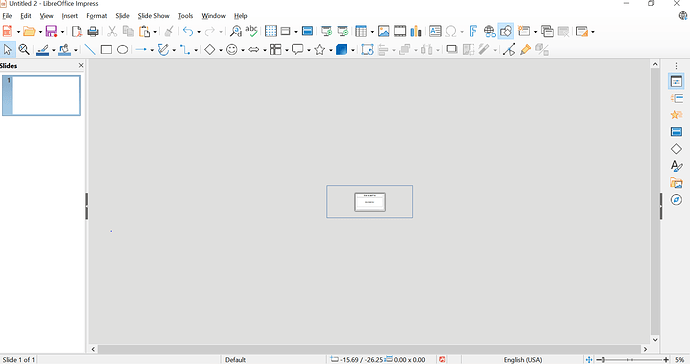Viewport: 690px width, 364px height.
Task: Toggle Display Grid on the slide
Action: pos(271,31)
